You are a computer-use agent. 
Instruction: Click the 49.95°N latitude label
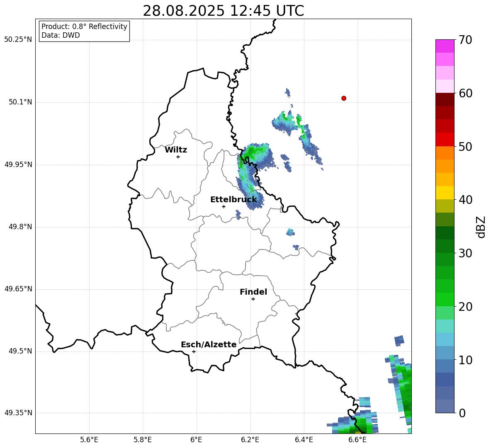[x=18, y=165]
